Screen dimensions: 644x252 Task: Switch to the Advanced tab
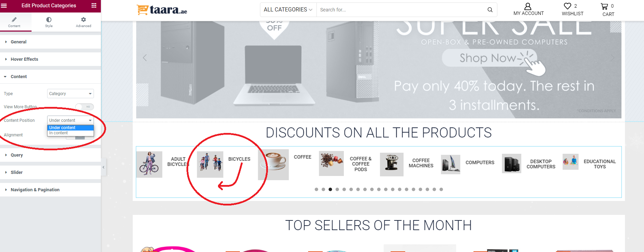coord(84,22)
